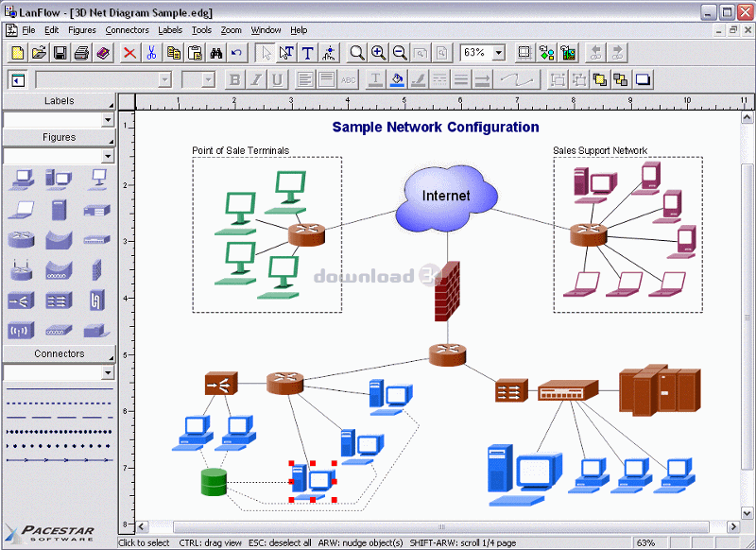Open the font name dropdown
This screenshot has height=550, width=756.
click(x=164, y=79)
